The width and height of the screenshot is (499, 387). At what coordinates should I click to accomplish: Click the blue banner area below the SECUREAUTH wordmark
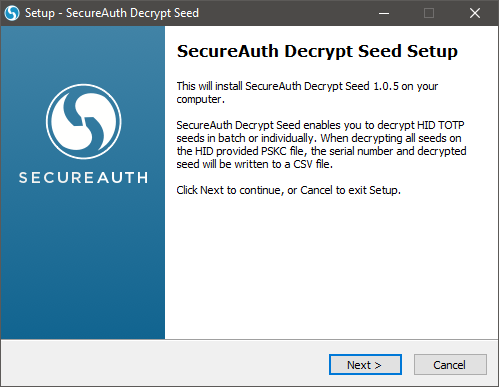(x=83, y=263)
